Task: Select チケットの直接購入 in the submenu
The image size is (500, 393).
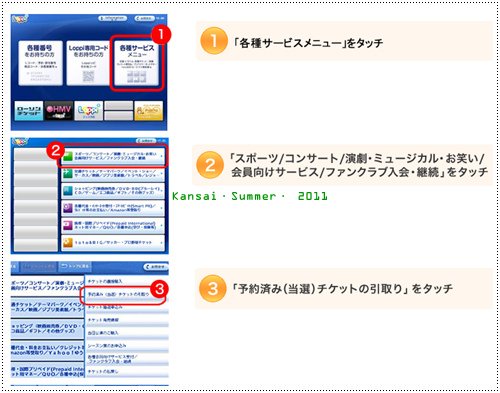Action: click(127, 281)
